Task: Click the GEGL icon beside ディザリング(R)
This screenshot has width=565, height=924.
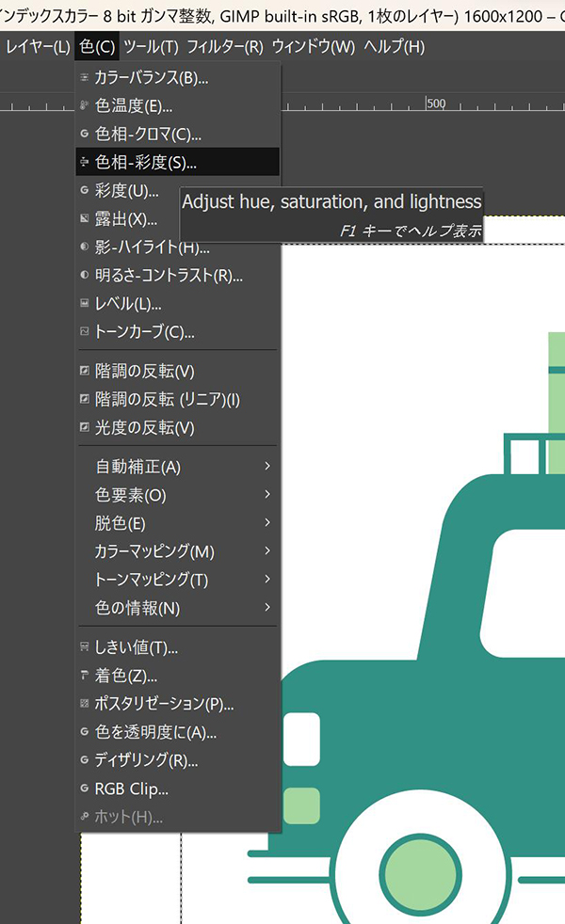Action: [85, 760]
